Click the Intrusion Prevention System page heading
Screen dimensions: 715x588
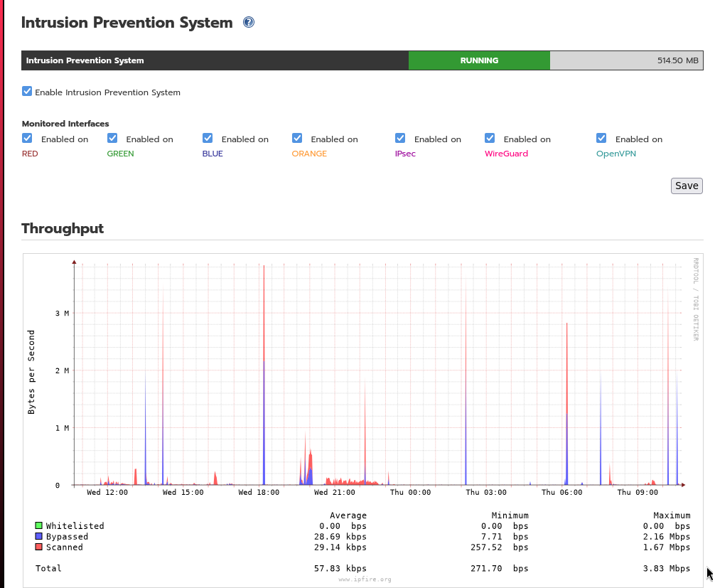pos(127,22)
